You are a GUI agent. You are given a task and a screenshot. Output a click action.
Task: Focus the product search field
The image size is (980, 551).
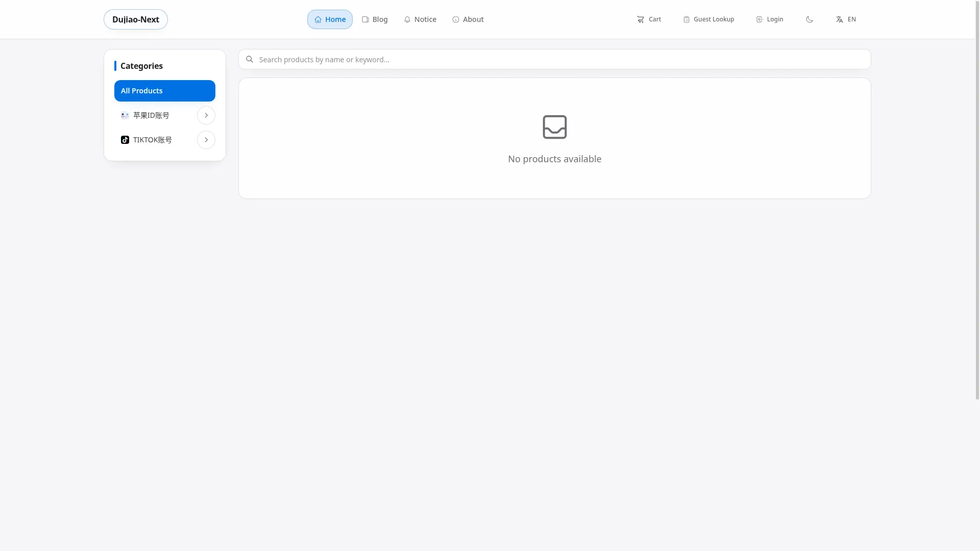555,59
